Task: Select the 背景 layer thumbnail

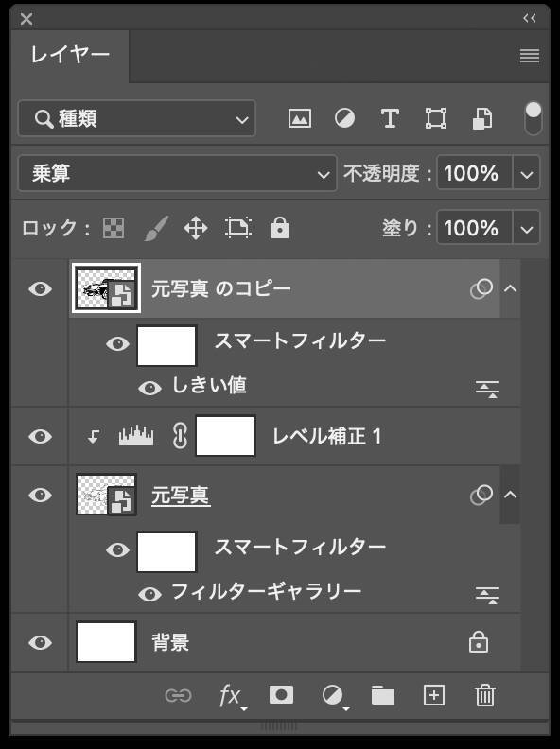Action: pos(106,642)
